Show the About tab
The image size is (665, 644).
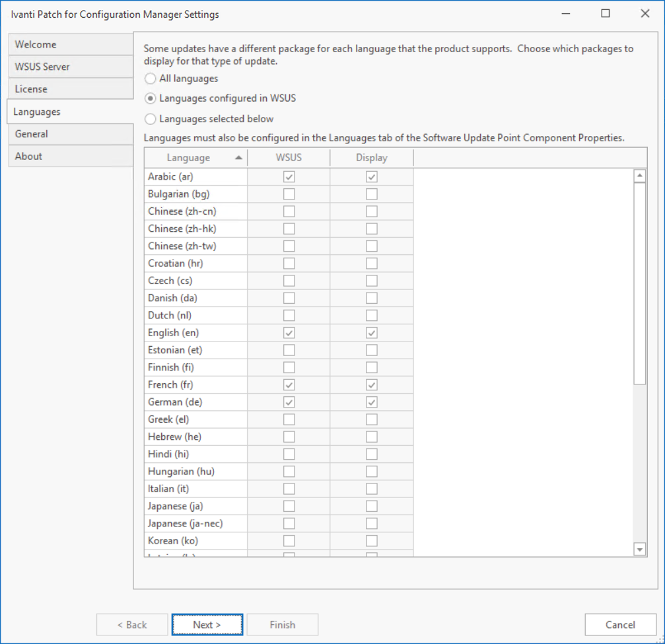pos(70,157)
